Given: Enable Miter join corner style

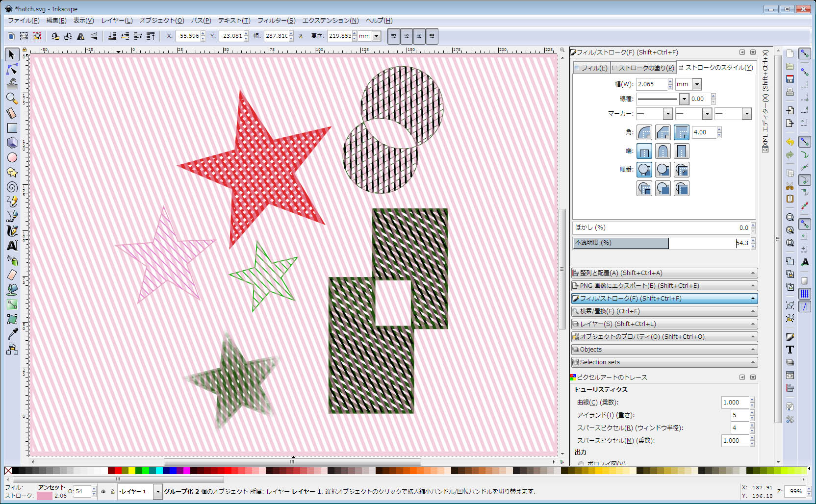Looking at the screenshot, I should pos(682,132).
